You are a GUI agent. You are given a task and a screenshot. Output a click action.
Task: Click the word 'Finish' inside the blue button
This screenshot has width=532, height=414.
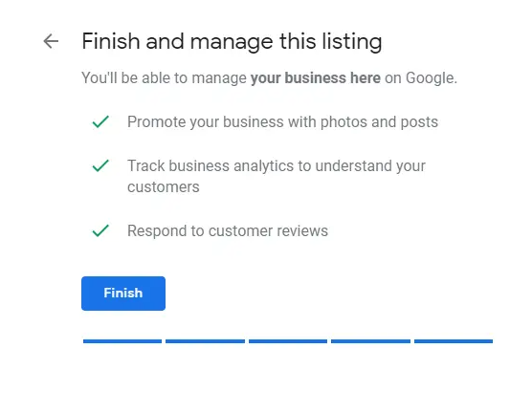click(123, 293)
